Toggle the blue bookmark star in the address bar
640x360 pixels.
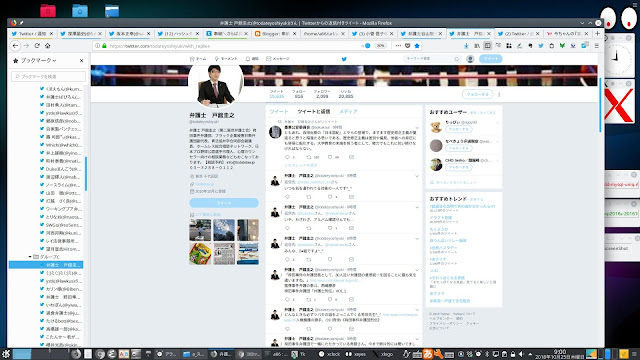(417, 46)
